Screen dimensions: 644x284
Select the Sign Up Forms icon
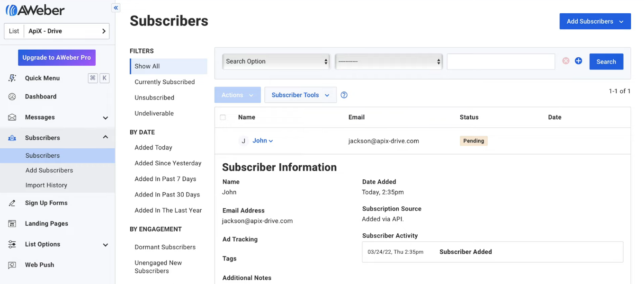tap(12, 203)
